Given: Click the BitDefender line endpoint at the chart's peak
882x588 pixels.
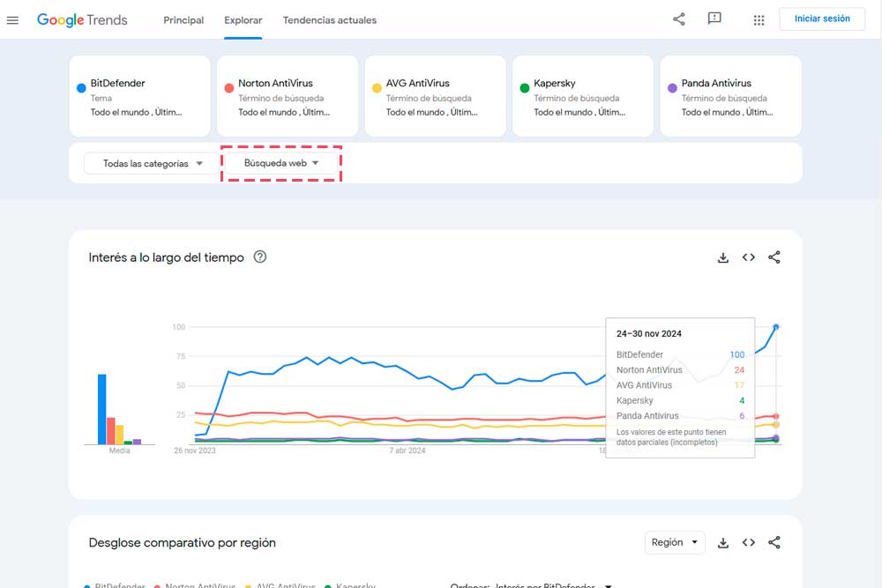Looking at the screenshot, I should tap(775, 327).
